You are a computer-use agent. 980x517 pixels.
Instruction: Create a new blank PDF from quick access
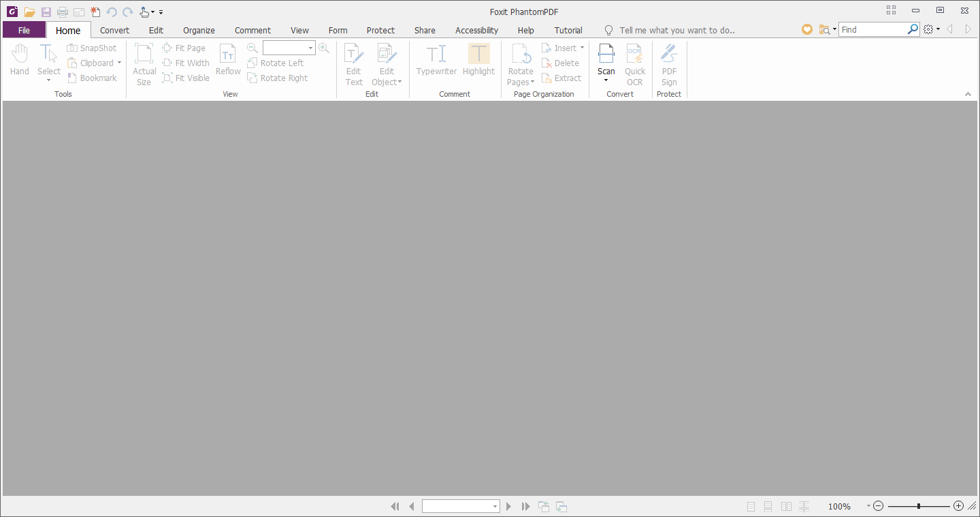click(95, 12)
